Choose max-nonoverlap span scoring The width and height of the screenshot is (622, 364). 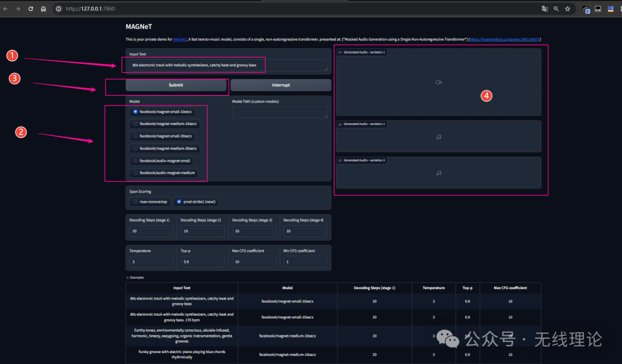point(150,202)
